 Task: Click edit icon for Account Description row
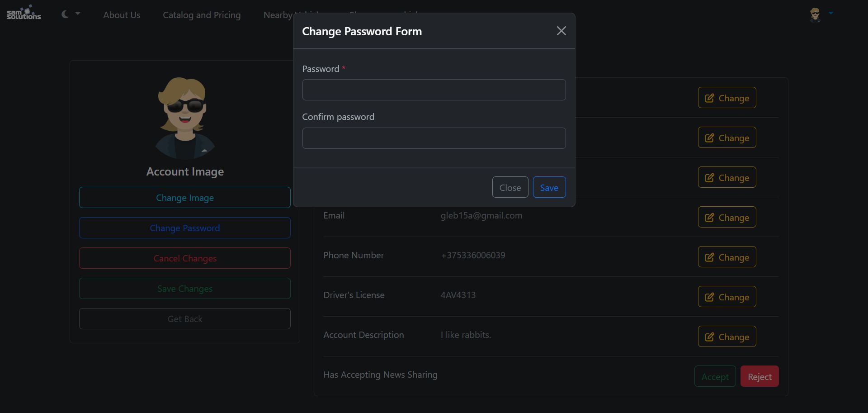710,337
